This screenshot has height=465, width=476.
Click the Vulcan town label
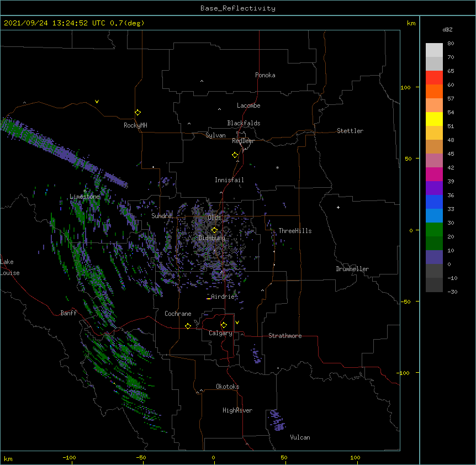point(300,437)
